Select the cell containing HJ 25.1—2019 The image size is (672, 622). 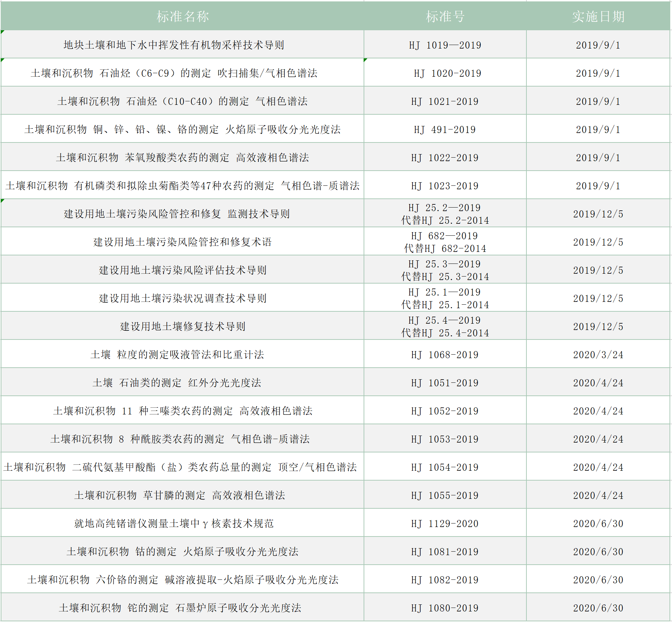[444, 298]
